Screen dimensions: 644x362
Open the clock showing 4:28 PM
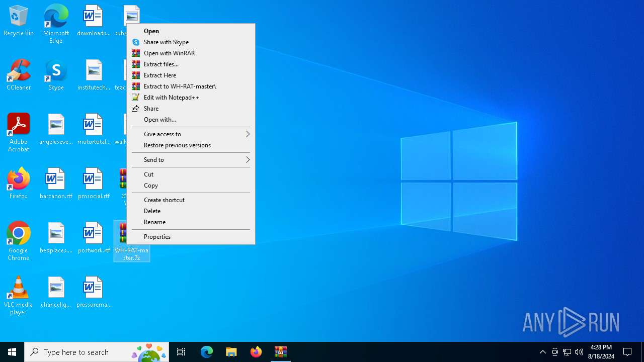[x=601, y=352]
